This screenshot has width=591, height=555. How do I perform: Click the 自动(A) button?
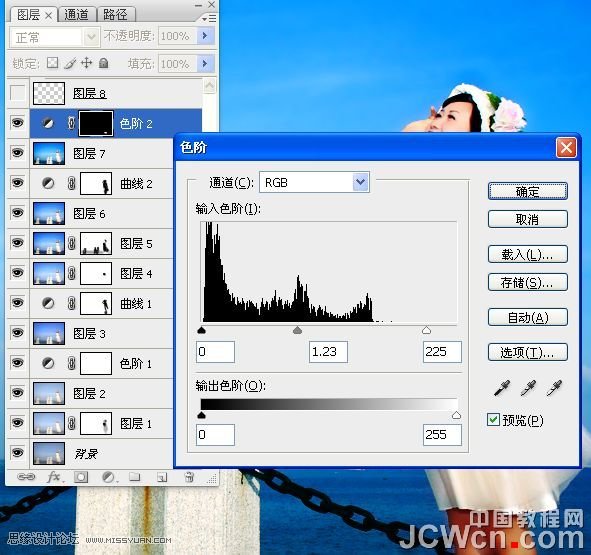[x=528, y=317]
